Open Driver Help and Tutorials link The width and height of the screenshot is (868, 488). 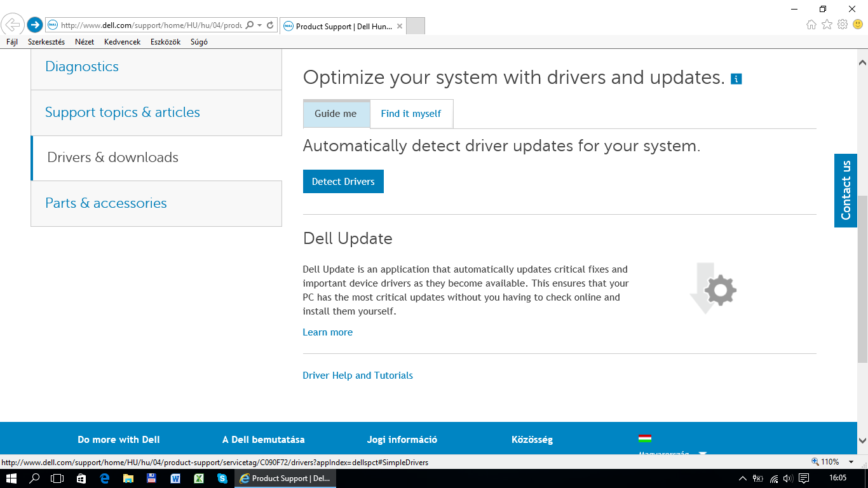(358, 376)
